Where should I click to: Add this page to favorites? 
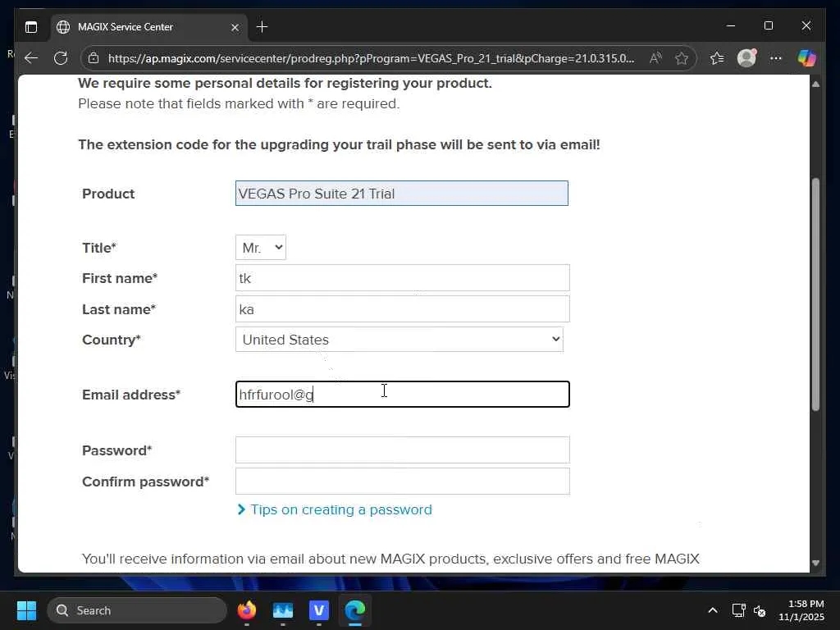point(682,58)
